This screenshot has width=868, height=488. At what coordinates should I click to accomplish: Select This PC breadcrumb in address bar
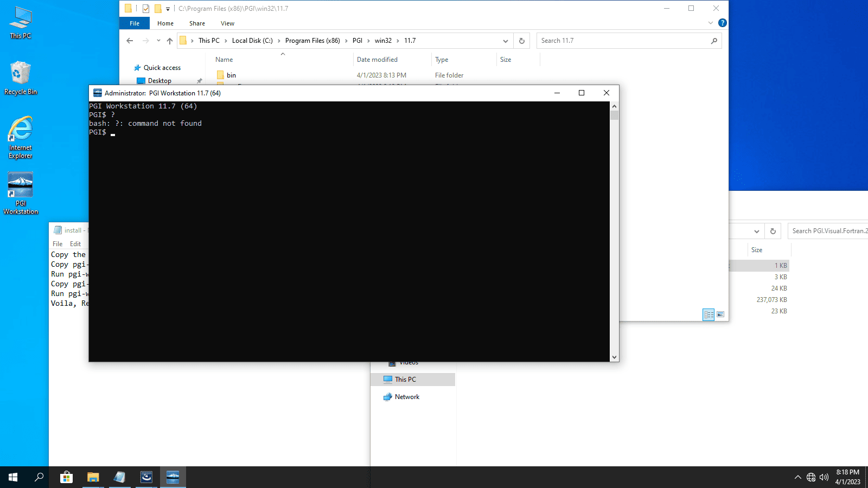[209, 41]
